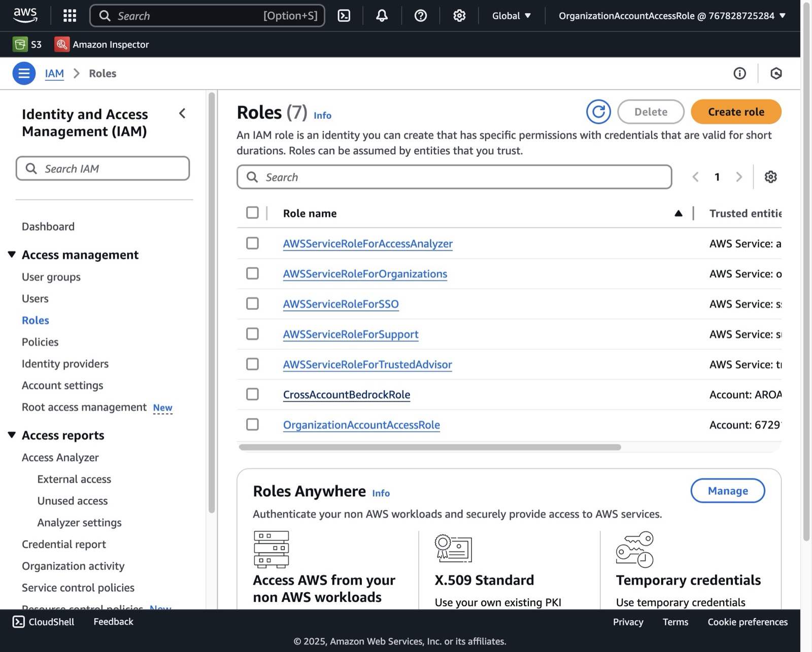Open the Amazon Inspector favorite shortcut

click(x=102, y=44)
